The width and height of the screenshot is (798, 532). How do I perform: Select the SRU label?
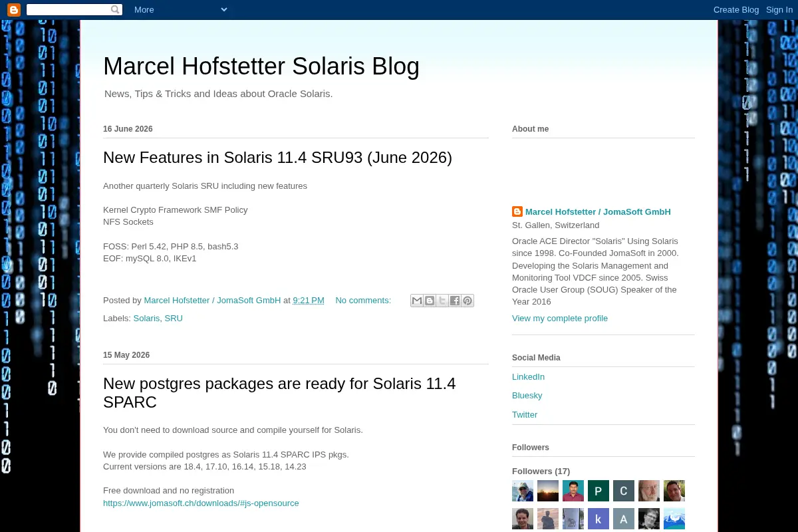[174, 319]
